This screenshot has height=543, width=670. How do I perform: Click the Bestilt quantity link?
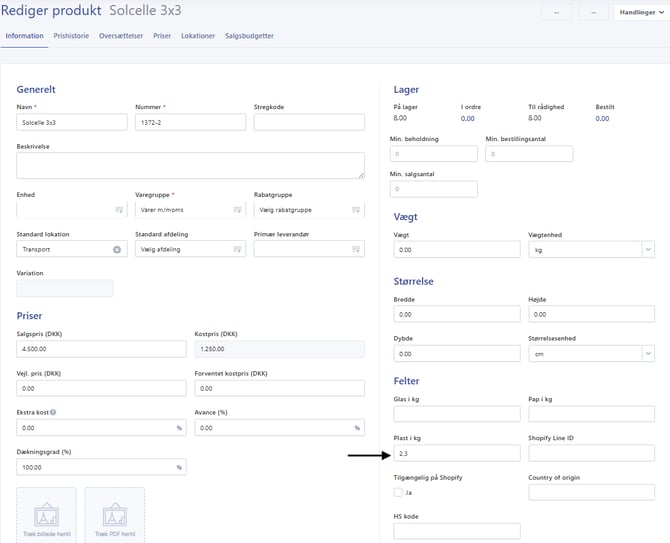(x=602, y=118)
